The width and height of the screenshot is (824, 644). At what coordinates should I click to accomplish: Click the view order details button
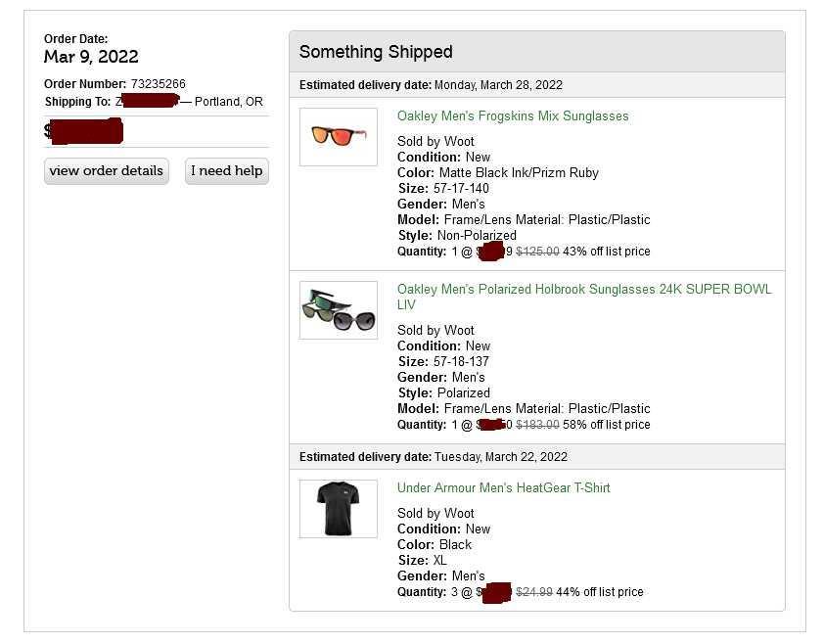tap(106, 171)
